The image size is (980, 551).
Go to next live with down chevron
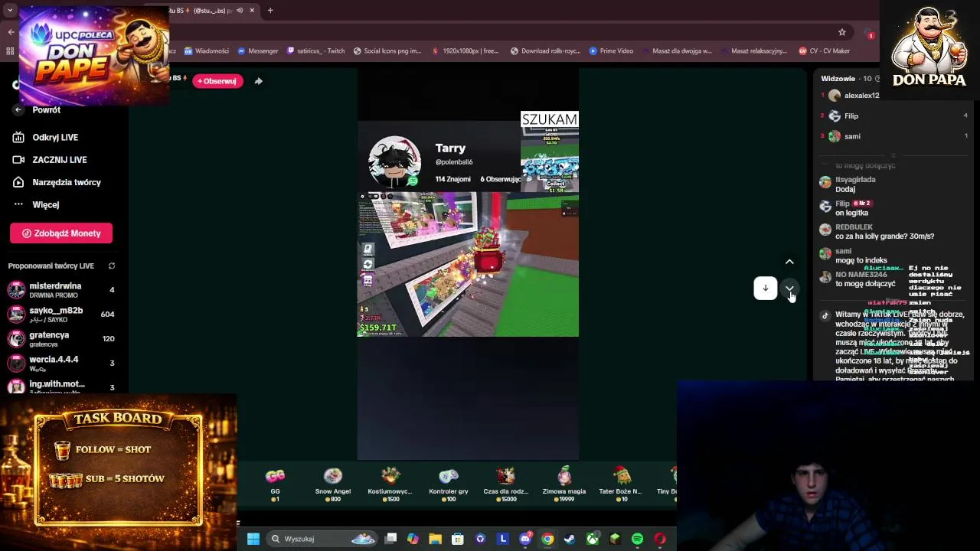(789, 288)
